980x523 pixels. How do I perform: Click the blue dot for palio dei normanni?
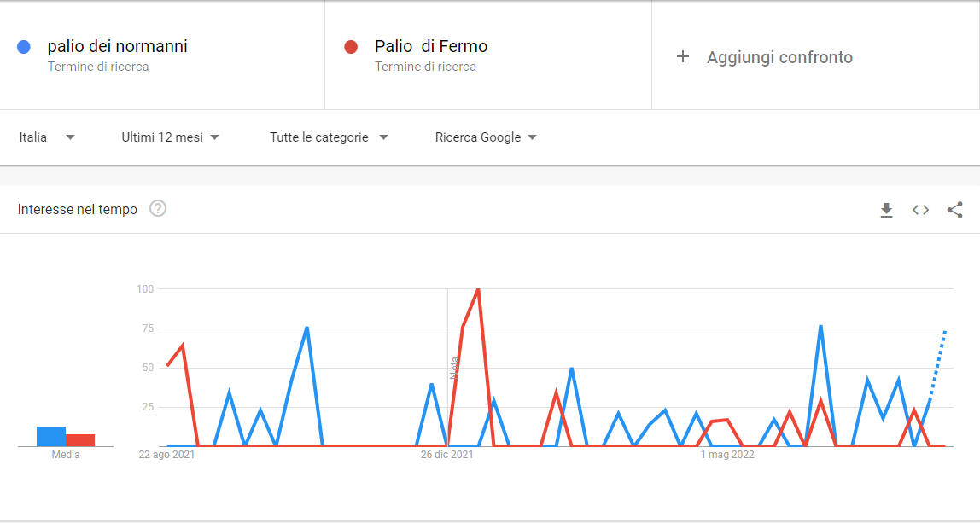(24, 47)
